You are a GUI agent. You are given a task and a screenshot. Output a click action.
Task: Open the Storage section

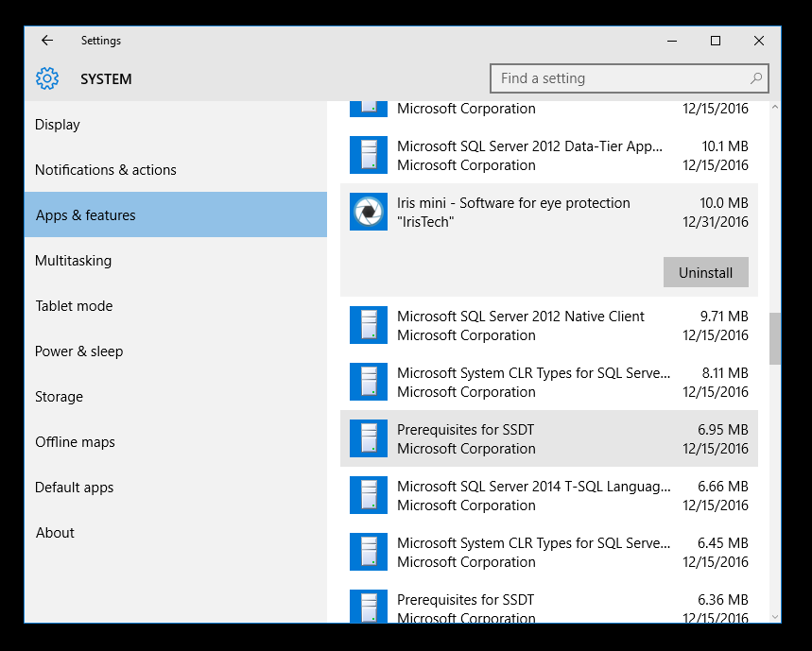(176, 397)
